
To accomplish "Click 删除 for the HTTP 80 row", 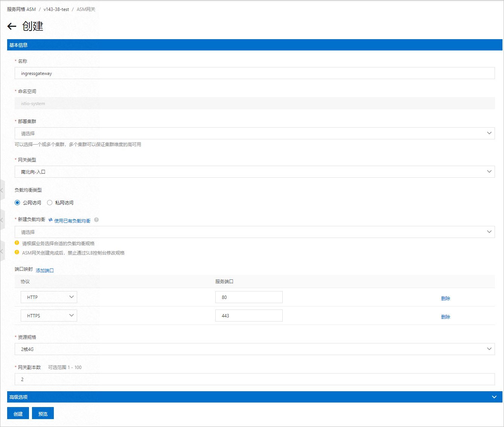I will (446, 298).
